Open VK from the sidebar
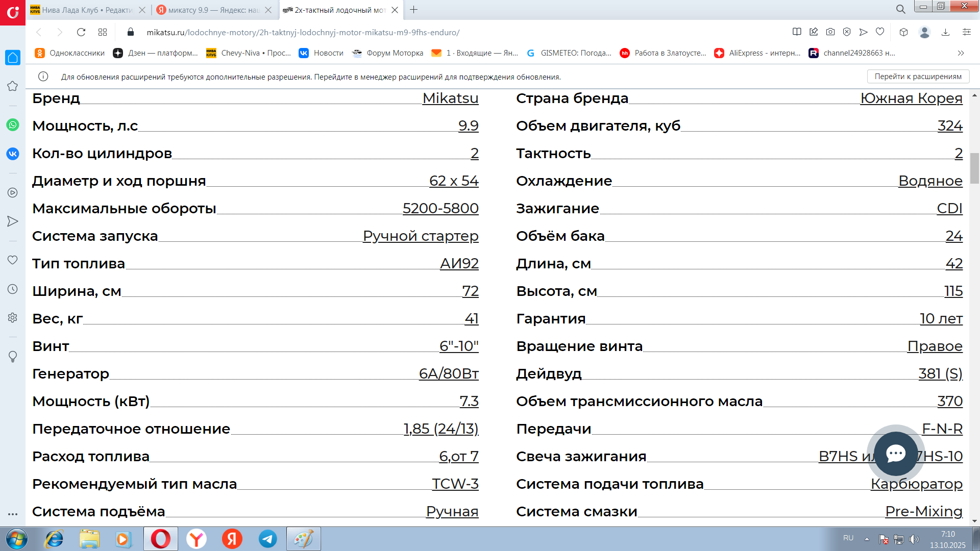The image size is (980, 551). [13, 153]
